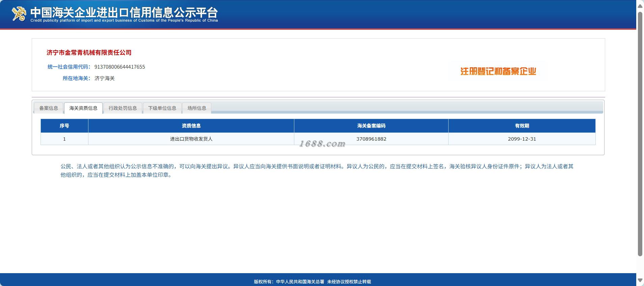Click the 注册登记和备案企业 status label
The image size is (644, 286).
(x=498, y=71)
